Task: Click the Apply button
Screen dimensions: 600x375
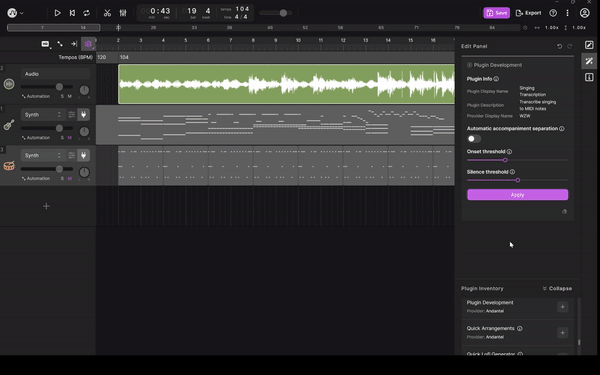Action: pos(517,195)
